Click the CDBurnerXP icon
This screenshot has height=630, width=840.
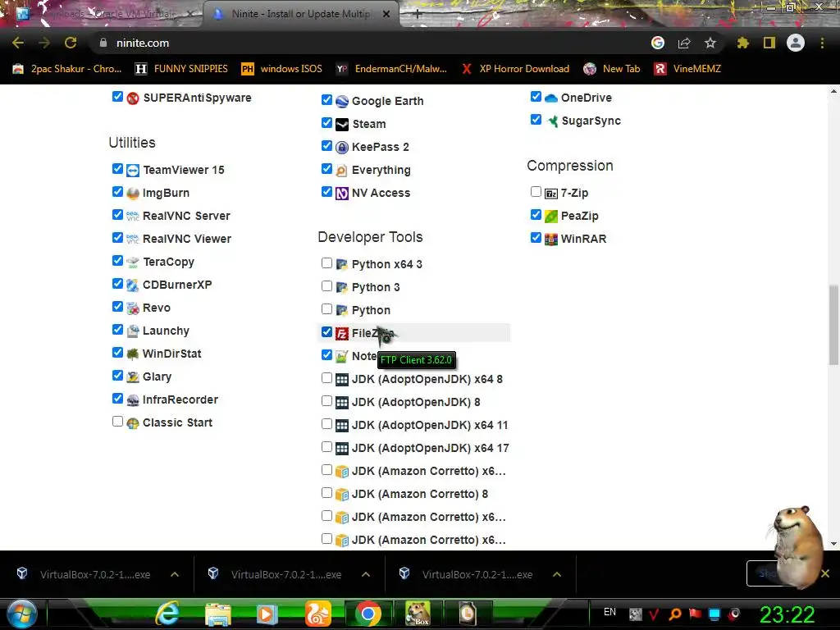[x=133, y=285]
